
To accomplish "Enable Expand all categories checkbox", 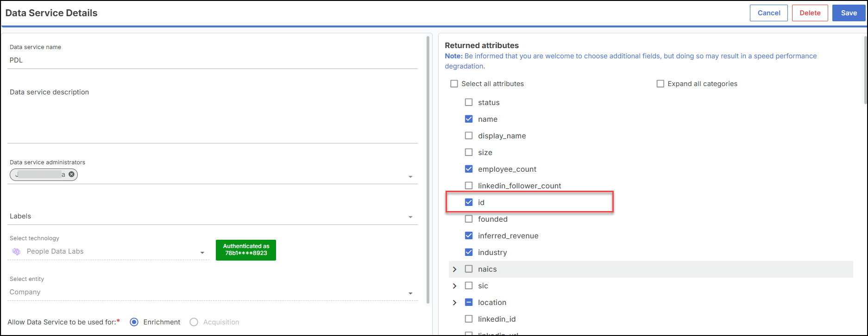I will click(x=660, y=84).
